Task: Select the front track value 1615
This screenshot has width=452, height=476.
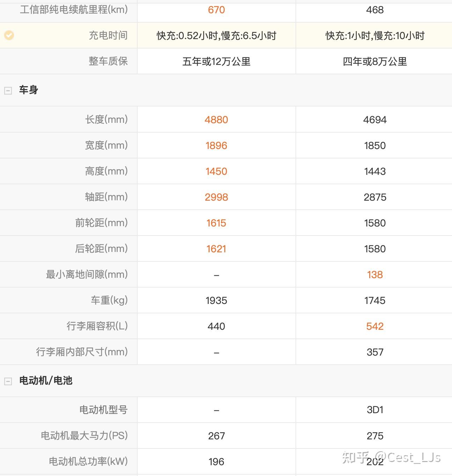Action: pyautogui.click(x=217, y=223)
